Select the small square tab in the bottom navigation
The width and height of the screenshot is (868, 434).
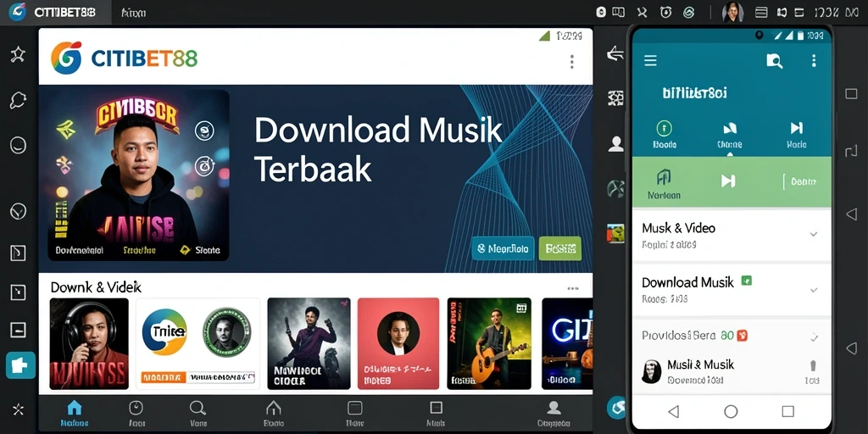click(x=436, y=415)
